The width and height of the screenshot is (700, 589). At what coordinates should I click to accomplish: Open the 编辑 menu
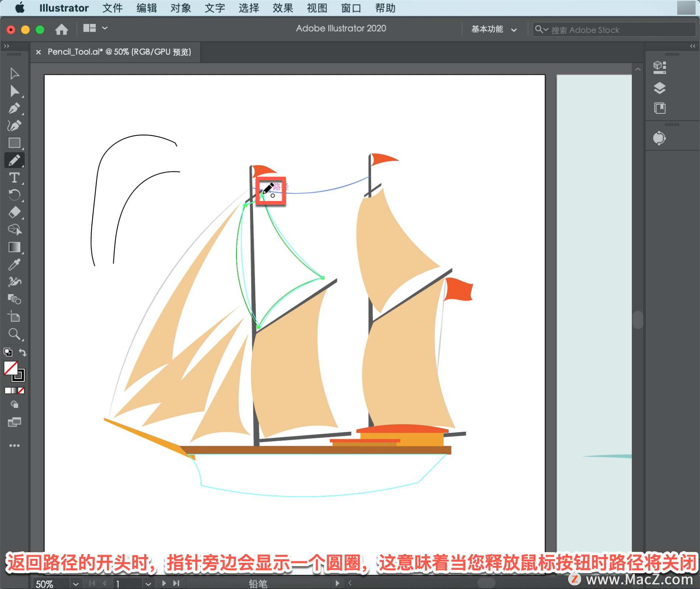coord(147,8)
